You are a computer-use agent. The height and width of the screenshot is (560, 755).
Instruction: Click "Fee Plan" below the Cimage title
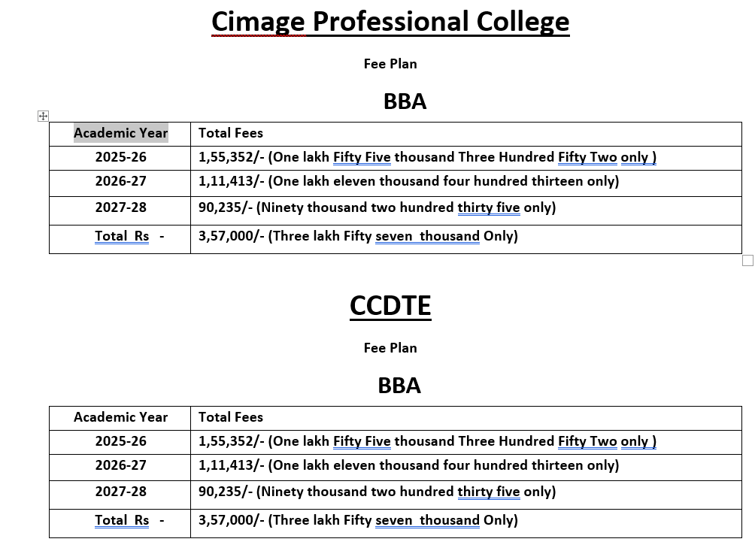390,64
